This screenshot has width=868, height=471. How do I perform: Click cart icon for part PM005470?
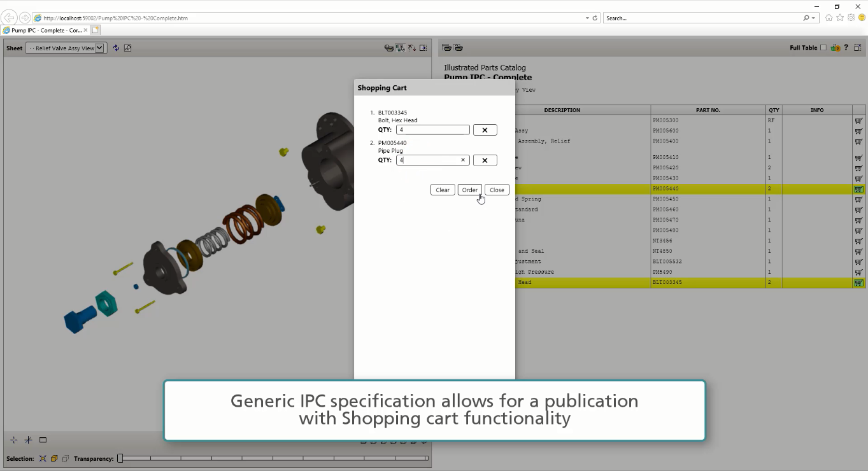[x=858, y=220]
